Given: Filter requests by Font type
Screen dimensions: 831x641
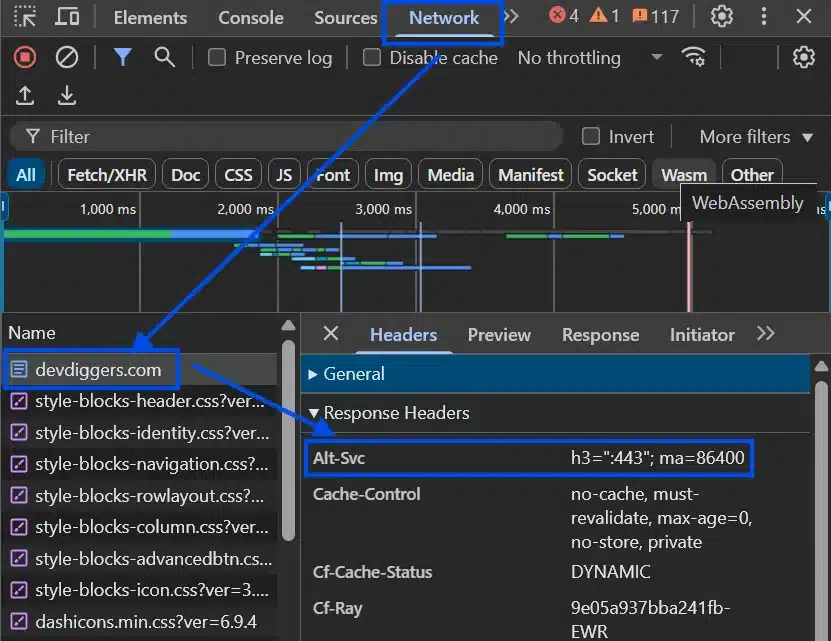Looking at the screenshot, I should (333, 174).
